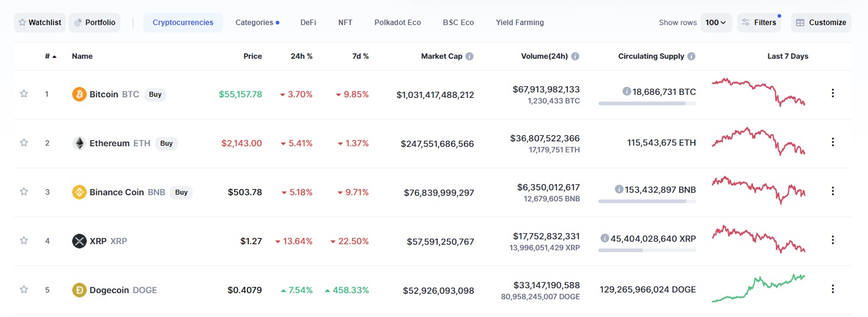868x317 pixels.
Task: Click the Dogecoin logo icon
Action: click(x=79, y=290)
